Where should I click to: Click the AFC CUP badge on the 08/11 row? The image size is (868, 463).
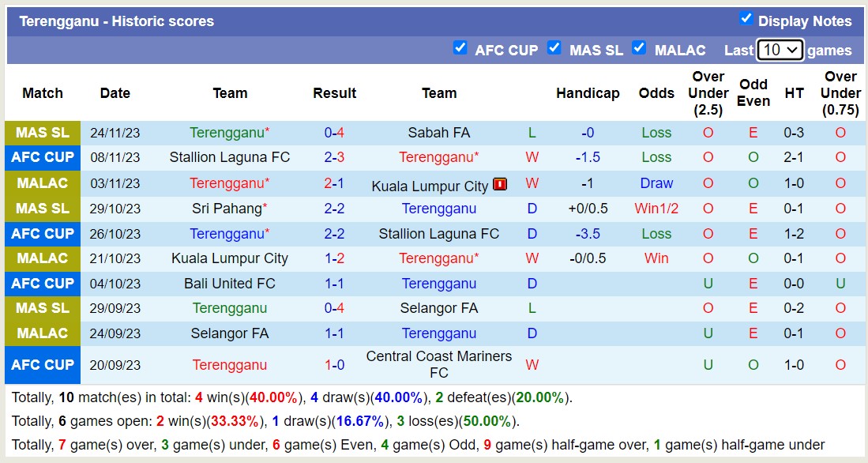pyautogui.click(x=42, y=157)
